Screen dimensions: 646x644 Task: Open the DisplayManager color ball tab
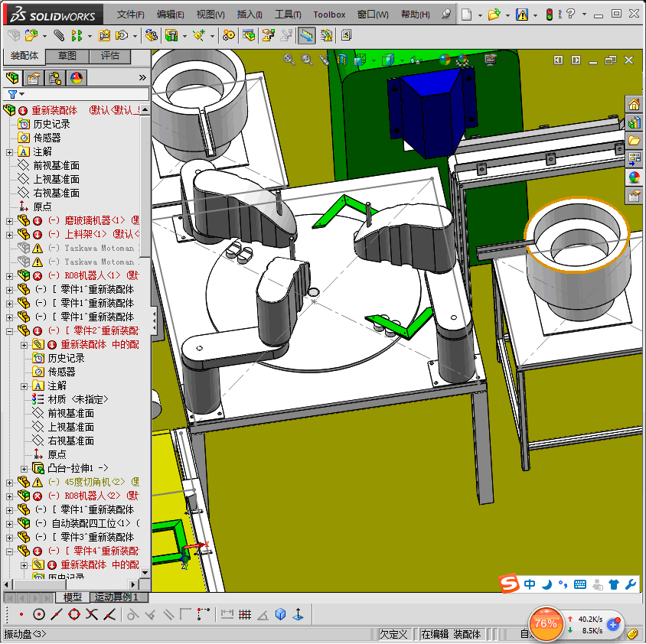tap(77, 77)
